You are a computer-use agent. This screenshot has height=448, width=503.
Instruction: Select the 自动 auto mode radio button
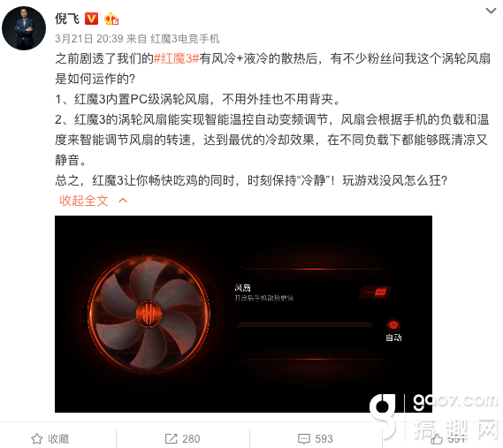tap(393, 325)
